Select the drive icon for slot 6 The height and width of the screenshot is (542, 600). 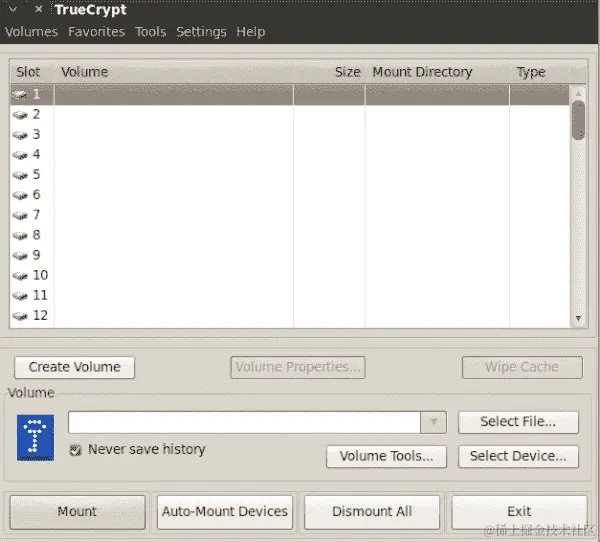(x=20, y=195)
